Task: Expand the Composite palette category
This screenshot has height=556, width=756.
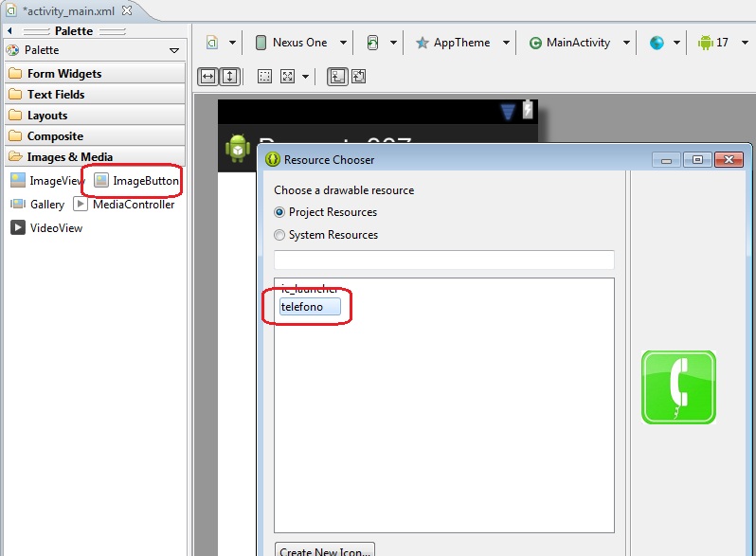Action: [x=95, y=136]
